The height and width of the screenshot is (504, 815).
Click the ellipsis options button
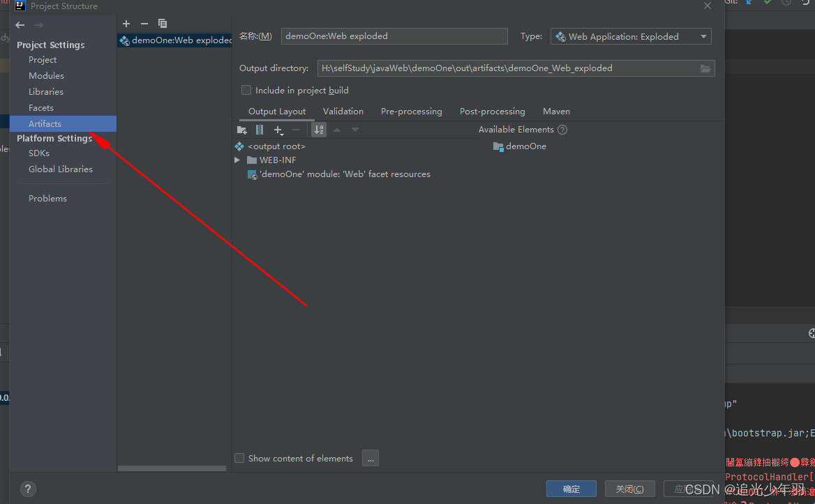371,458
